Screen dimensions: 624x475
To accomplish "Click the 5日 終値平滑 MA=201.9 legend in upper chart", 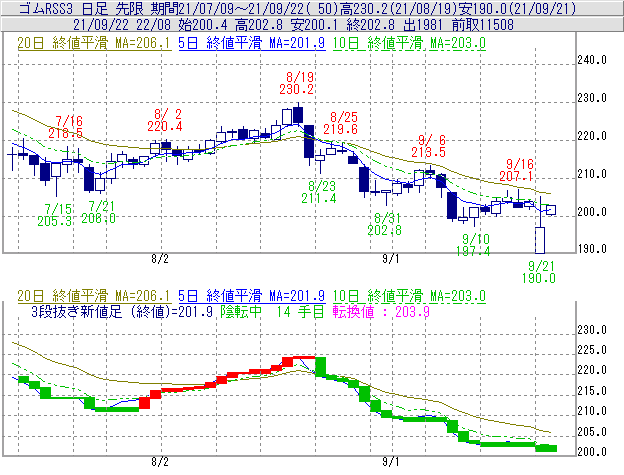I will [252, 43].
